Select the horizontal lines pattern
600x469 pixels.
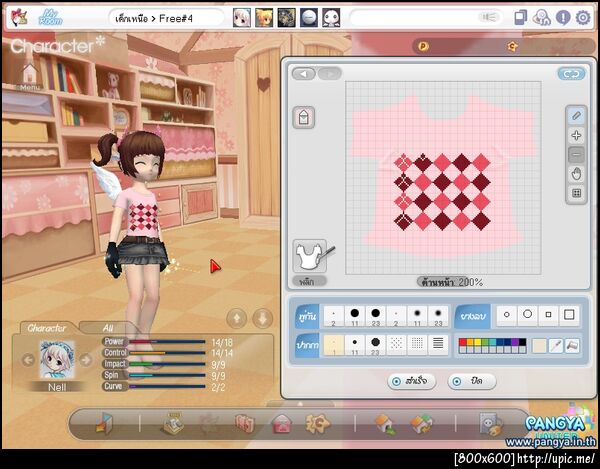(x=439, y=345)
